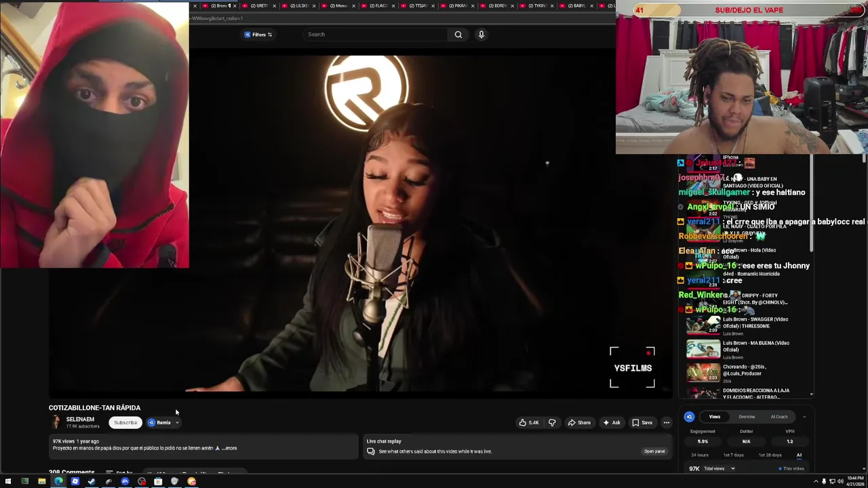Switch to the Views tab in stats panel
Screen dimensions: 868x488
coord(715,417)
